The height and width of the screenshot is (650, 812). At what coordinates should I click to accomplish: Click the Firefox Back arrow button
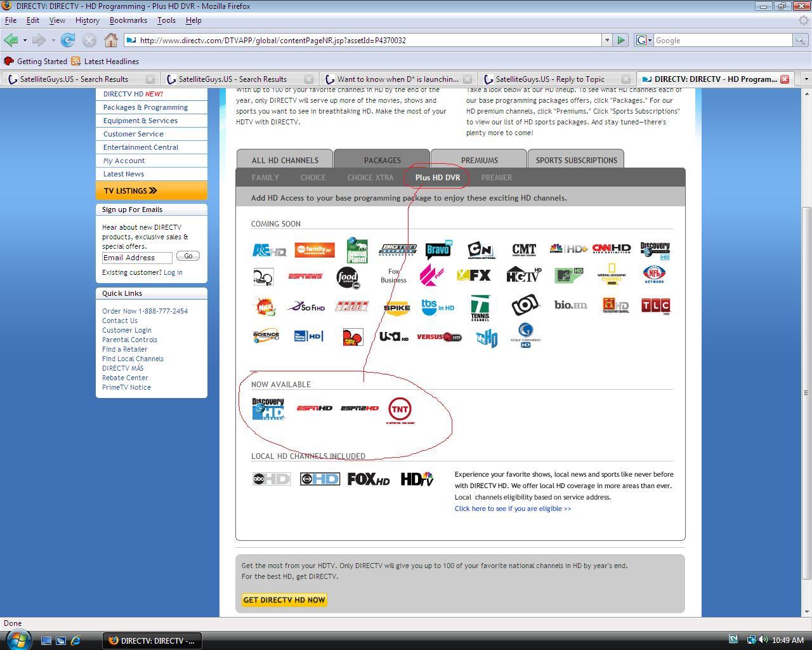10,40
